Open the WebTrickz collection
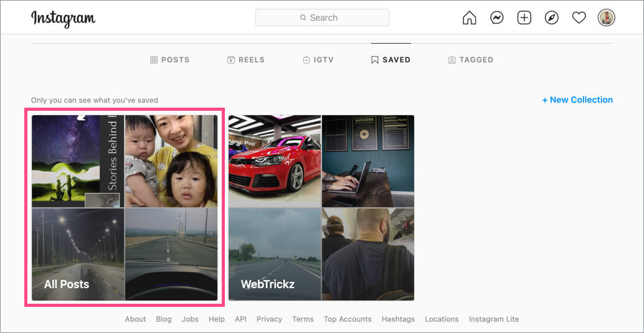Image resolution: width=644 pixels, height=333 pixels. point(321,208)
